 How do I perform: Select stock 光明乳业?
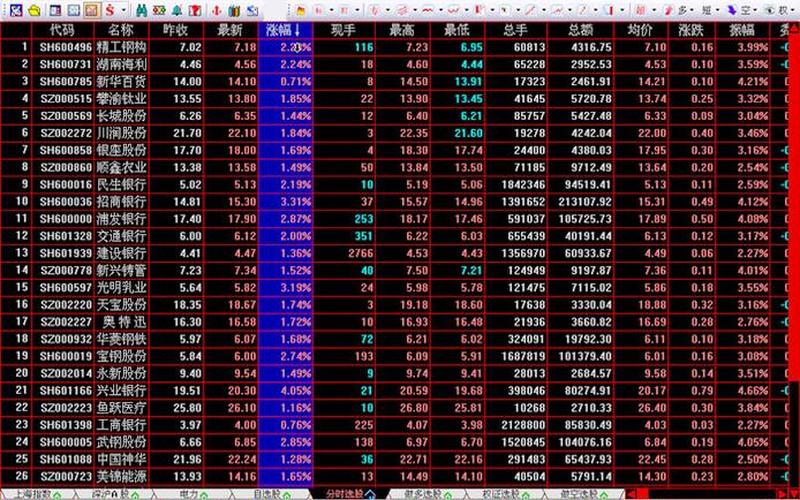[x=121, y=288]
